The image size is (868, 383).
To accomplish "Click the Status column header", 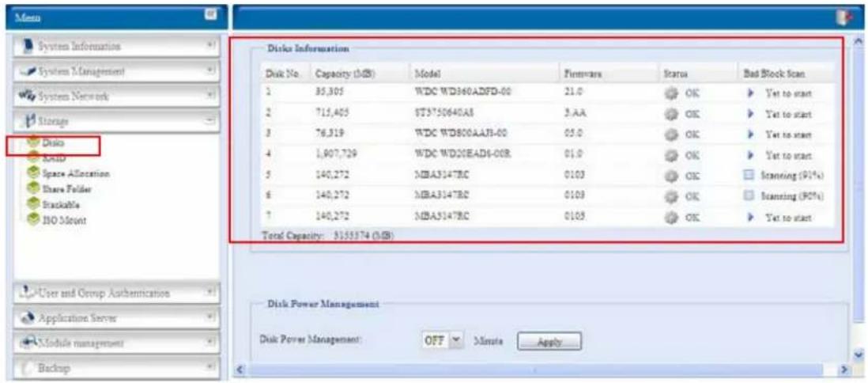I will pyautogui.click(x=675, y=73).
